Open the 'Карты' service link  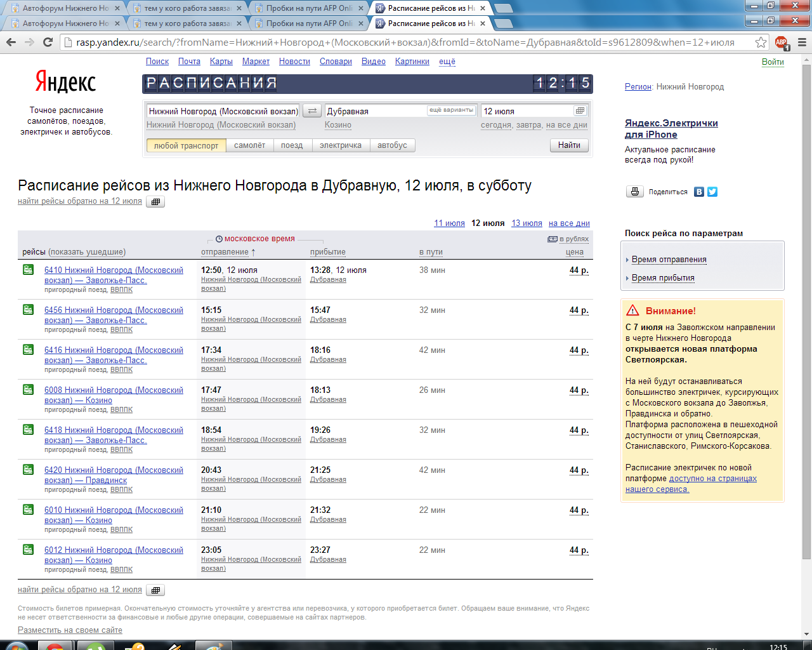[x=221, y=62]
